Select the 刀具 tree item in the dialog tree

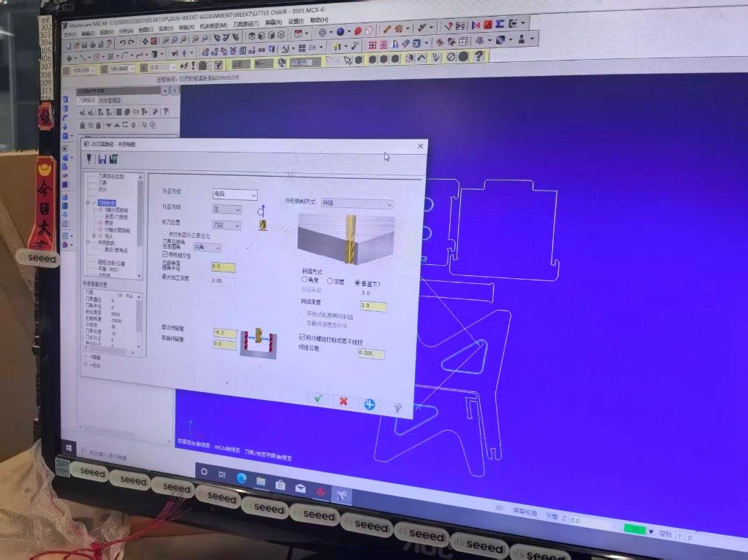pos(102,183)
